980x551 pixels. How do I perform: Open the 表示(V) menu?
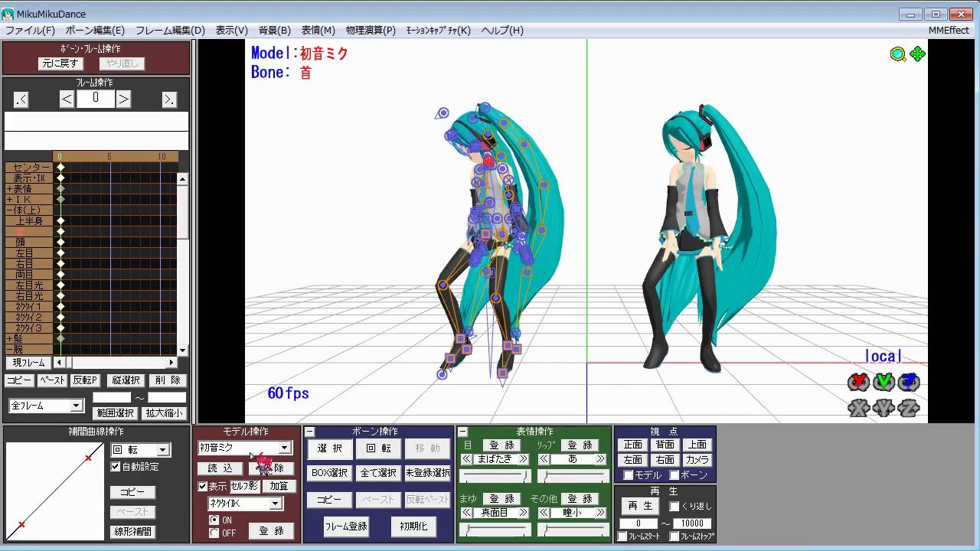[x=231, y=31]
